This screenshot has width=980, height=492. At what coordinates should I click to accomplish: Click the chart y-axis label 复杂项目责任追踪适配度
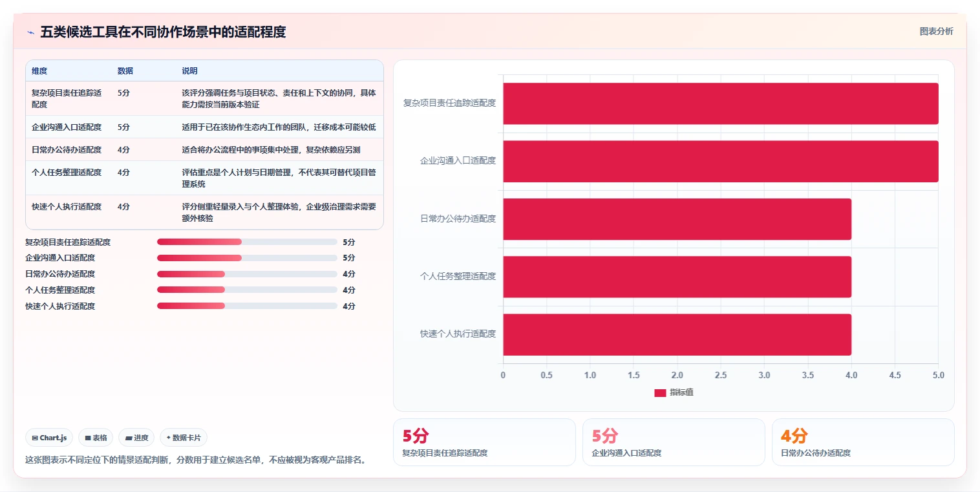coord(449,103)
